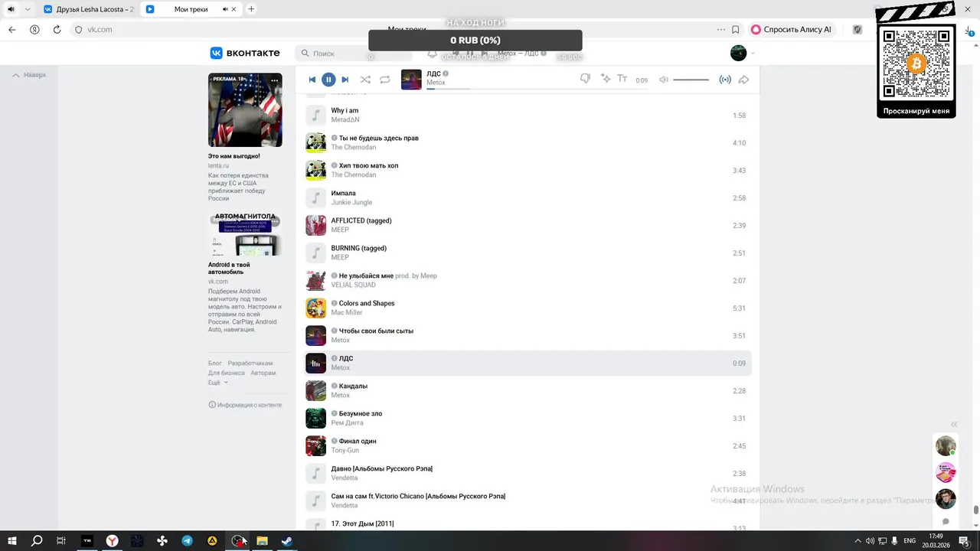Open Информация о контенте link

[x=245, y=405]
